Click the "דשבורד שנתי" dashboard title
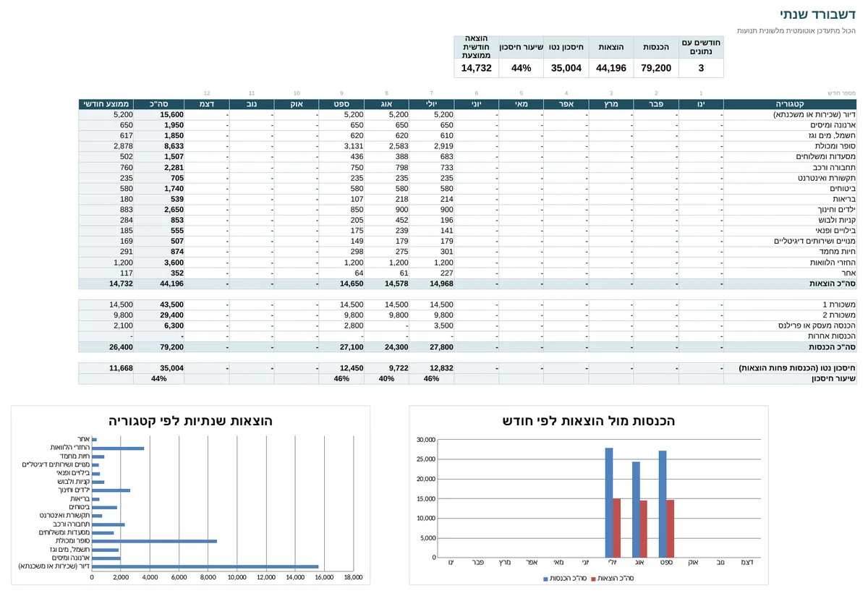 pyautogui.click(x=817, y=14)
